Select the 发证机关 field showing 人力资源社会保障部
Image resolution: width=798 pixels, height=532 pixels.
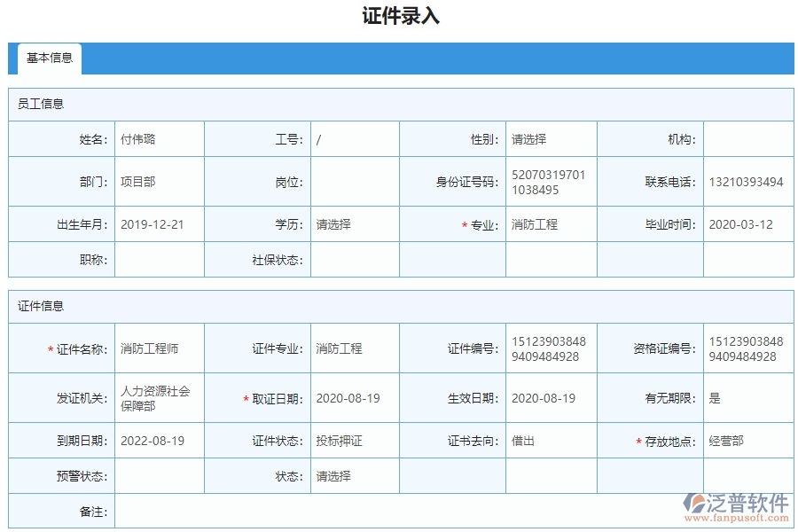point(160,397)
